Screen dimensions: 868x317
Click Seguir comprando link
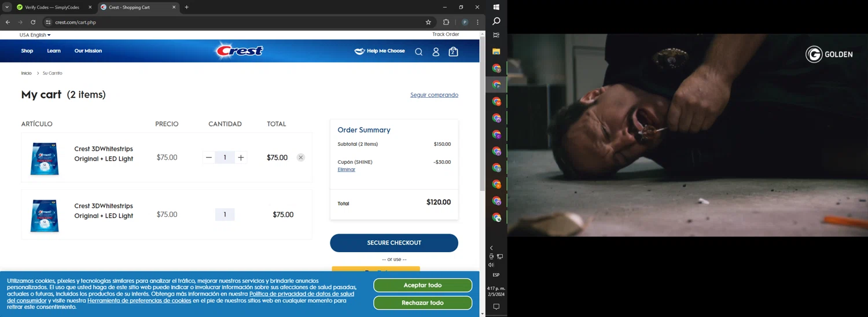tap(434, 95)
